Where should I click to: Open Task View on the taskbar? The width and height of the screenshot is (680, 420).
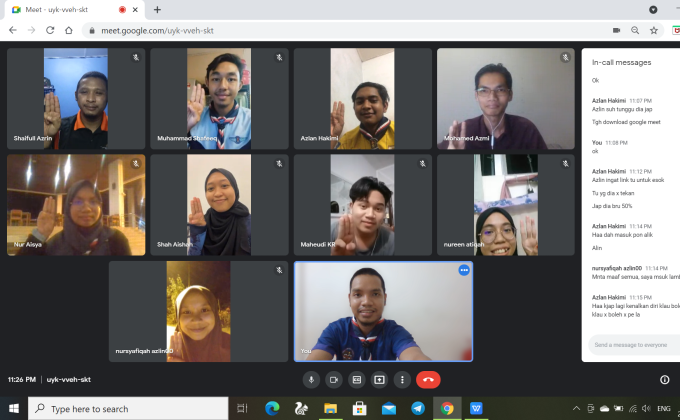(242, 408)
